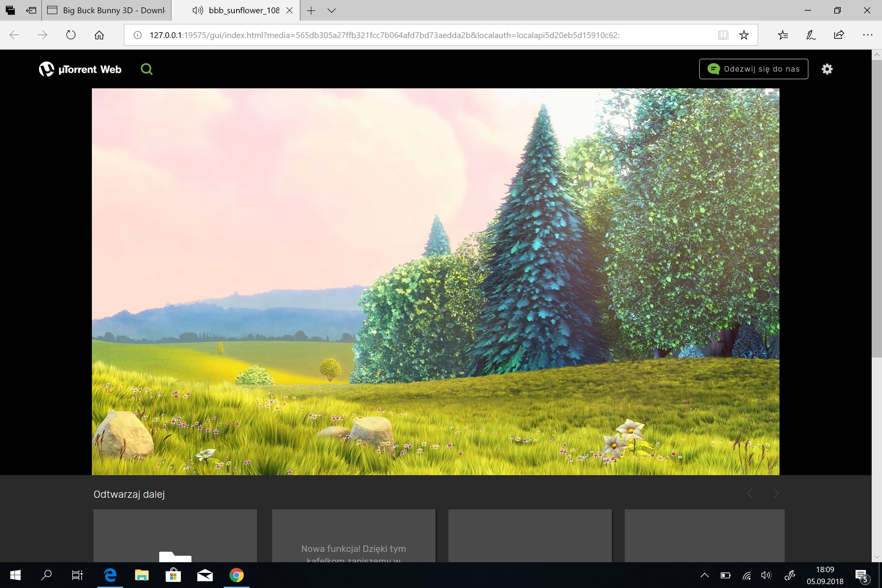Toggle reading view book icon
The width and height of the screenshot is (882, 588).
723,35
